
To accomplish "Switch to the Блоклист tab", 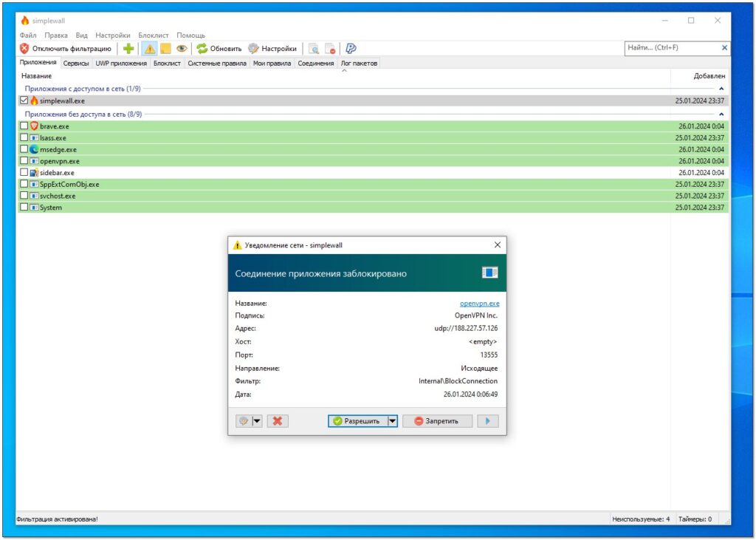I will click(x=168, y=63).
